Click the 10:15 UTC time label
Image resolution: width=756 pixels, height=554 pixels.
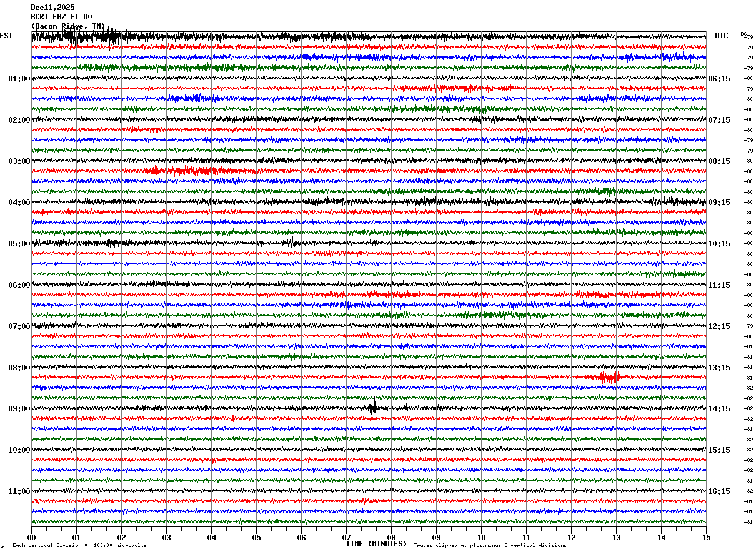tap(719, 244)
